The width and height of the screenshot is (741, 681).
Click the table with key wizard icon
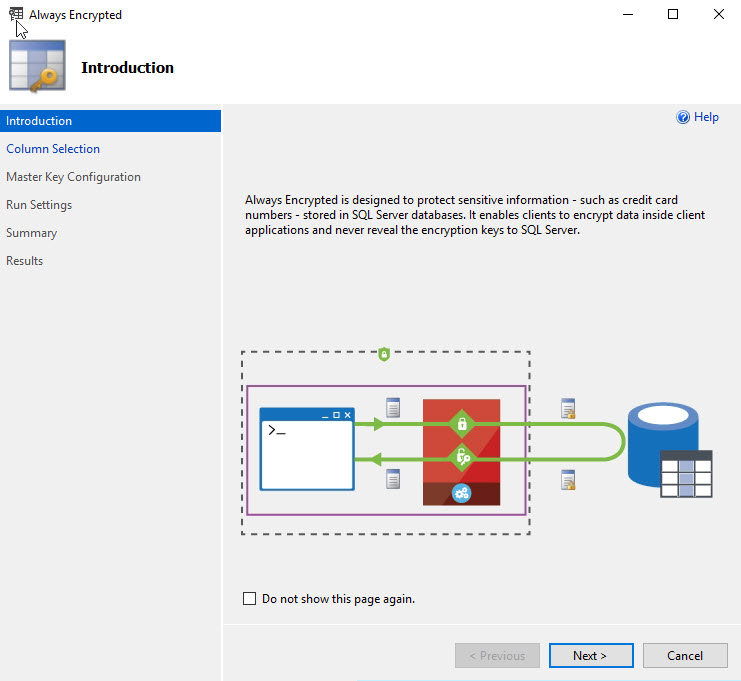coord(37,66)
